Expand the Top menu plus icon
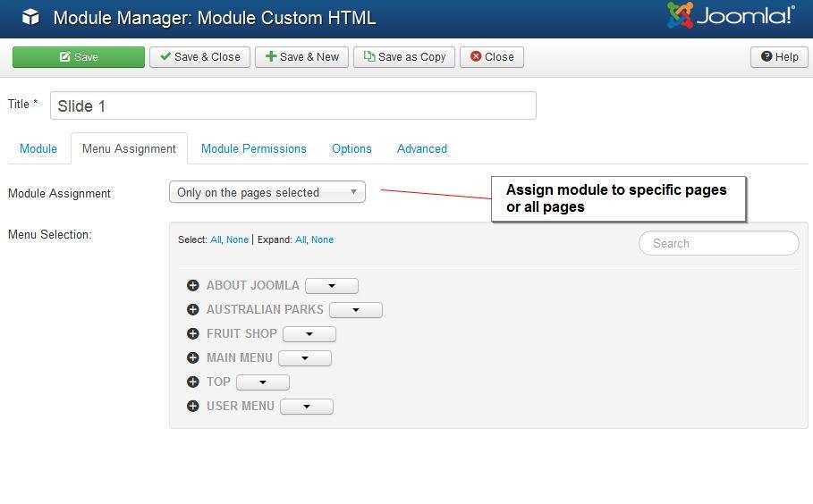 tap(192, 382)
